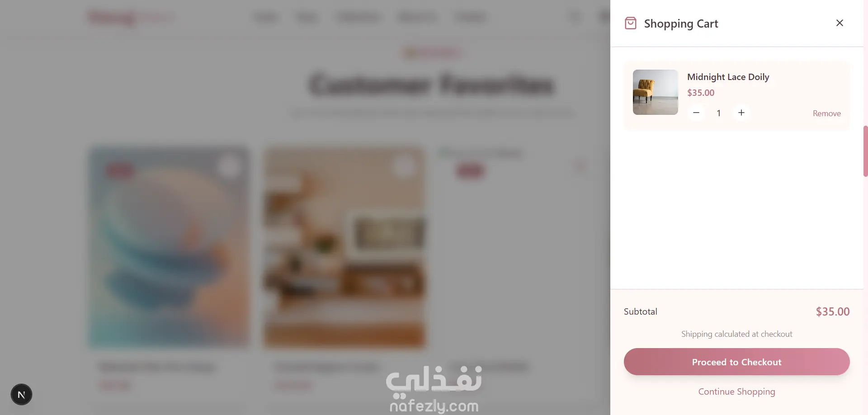Open the Midnight Lace Doily chair thumbnail
868x415 pixels.
656,92
